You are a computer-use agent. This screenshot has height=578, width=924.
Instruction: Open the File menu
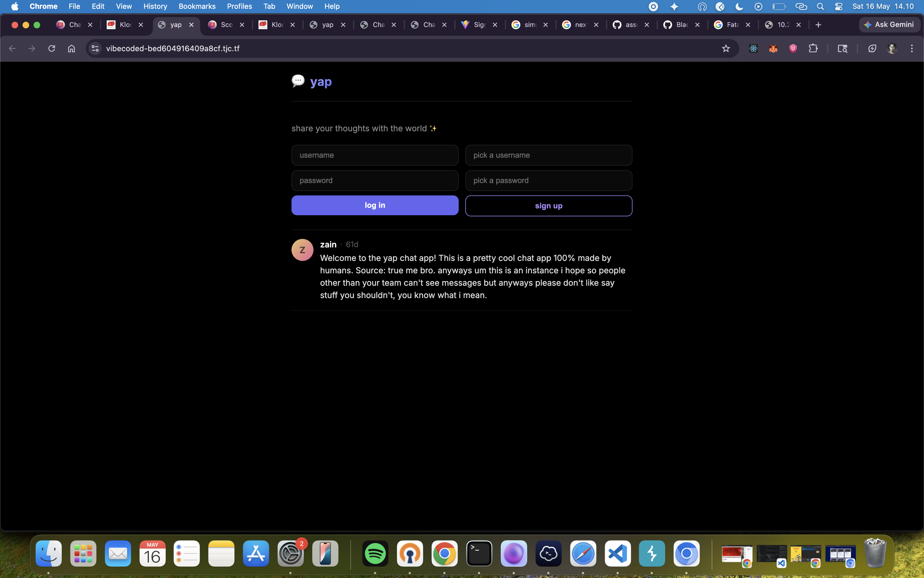click(x=74, y=7)
